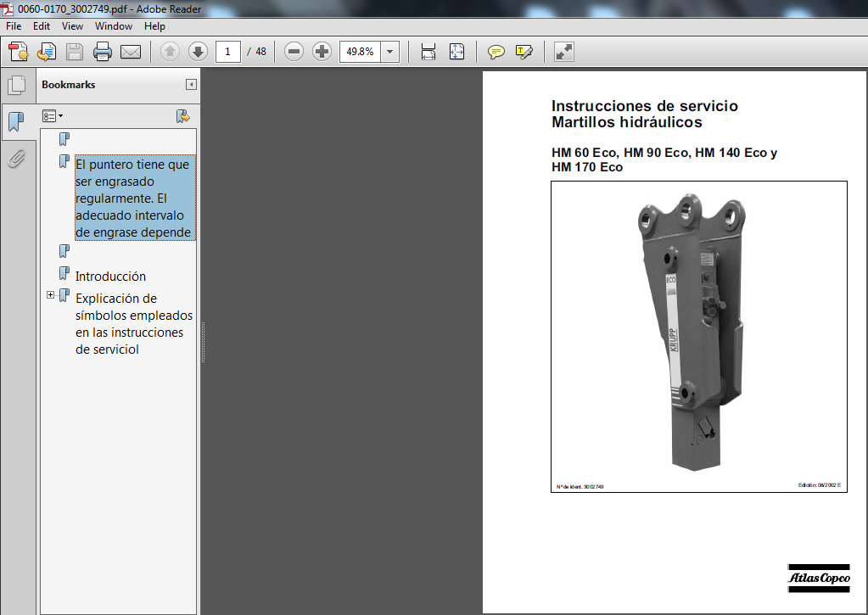Image resolution: width=868 pixels, height=615 pixels.
Task: Select the blank bookmark above Introducción
Action: (x=64, y=251)
